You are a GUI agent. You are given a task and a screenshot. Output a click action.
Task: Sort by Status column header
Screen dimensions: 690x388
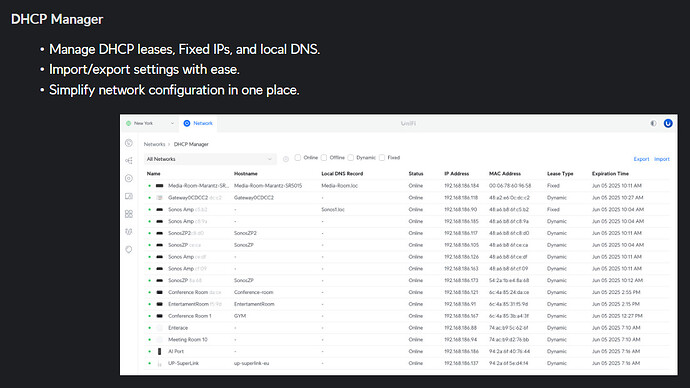[x=416, y=174]
